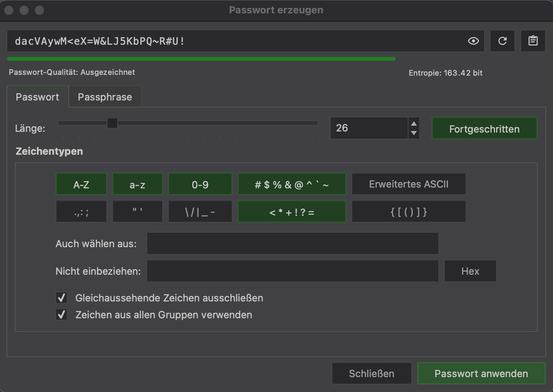Reveal the generated password with the eye icon

(x=473, y=41)
